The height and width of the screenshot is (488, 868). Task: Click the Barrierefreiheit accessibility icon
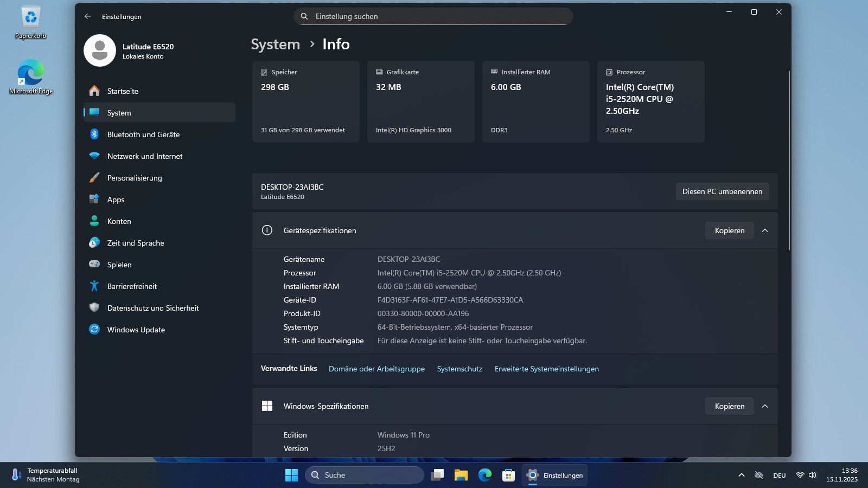pyautogui.click(x=94, y=286)
